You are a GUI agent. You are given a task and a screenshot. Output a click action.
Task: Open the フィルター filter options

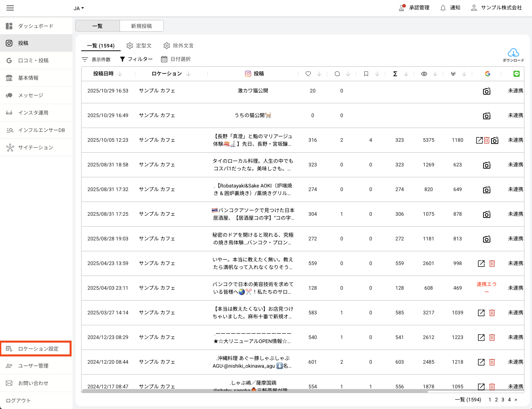(x=136, y=59)
